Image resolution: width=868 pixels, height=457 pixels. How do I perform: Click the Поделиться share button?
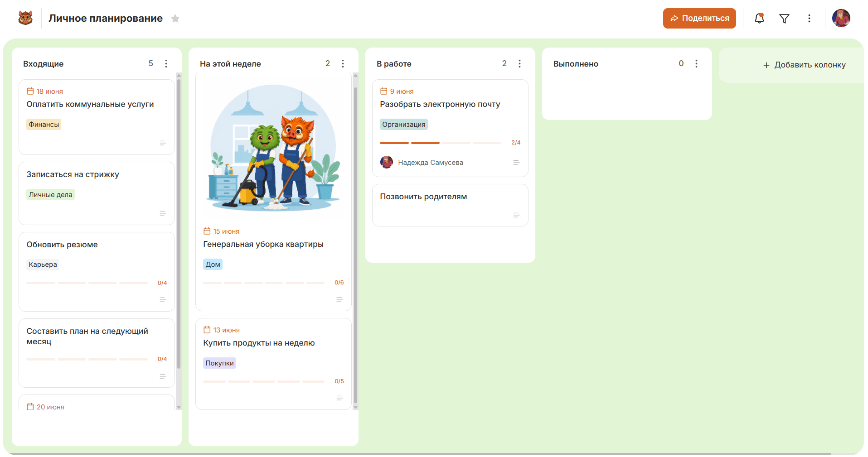(x=699, y=19)
